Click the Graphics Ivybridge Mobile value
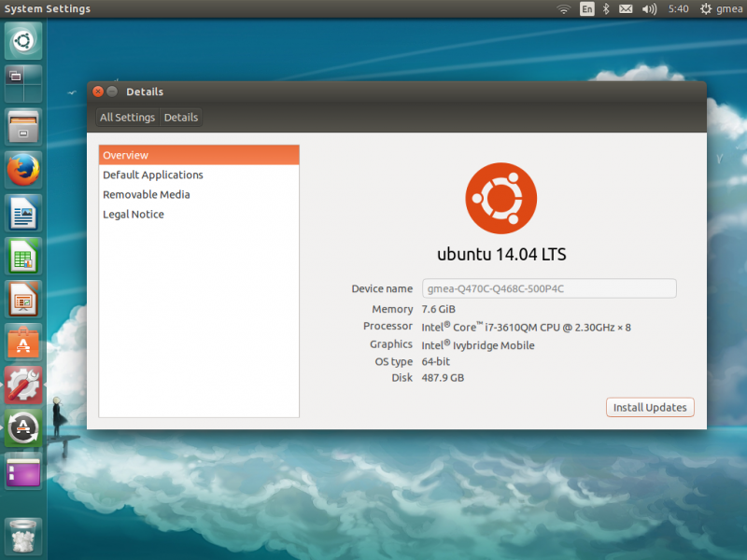 pos(478,345)
